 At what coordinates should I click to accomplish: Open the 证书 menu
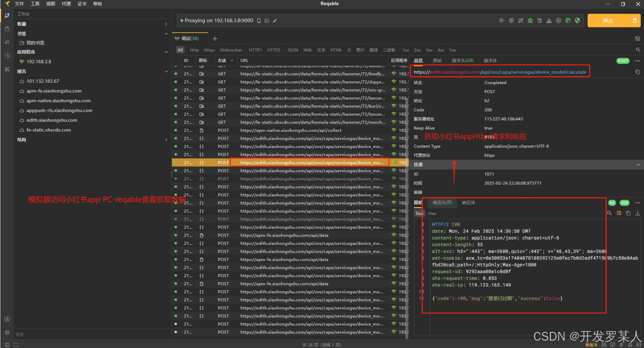click(x=82, y=4)
